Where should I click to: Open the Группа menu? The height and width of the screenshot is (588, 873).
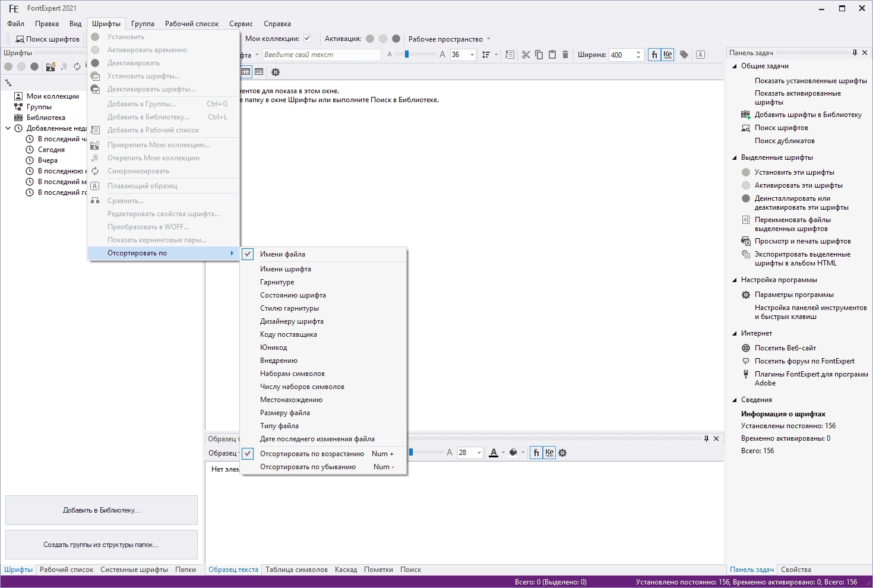(143, 24)
